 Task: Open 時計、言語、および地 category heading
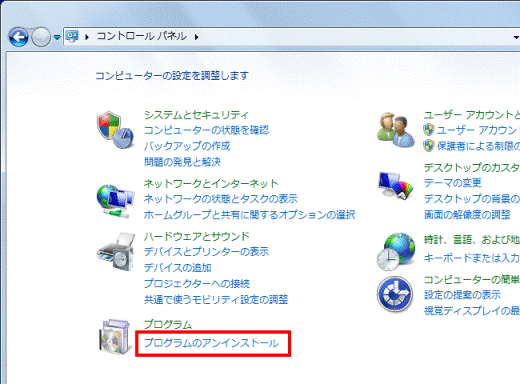coord(472,239)
